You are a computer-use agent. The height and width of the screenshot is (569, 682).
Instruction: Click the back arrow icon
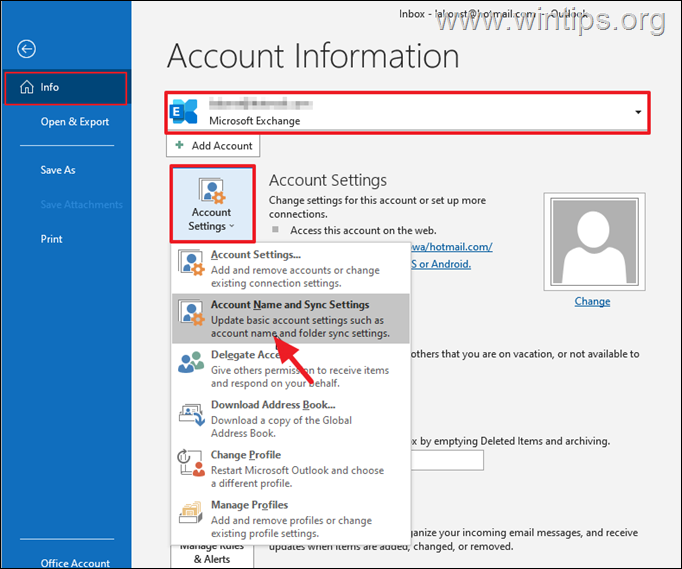point(27,49)
